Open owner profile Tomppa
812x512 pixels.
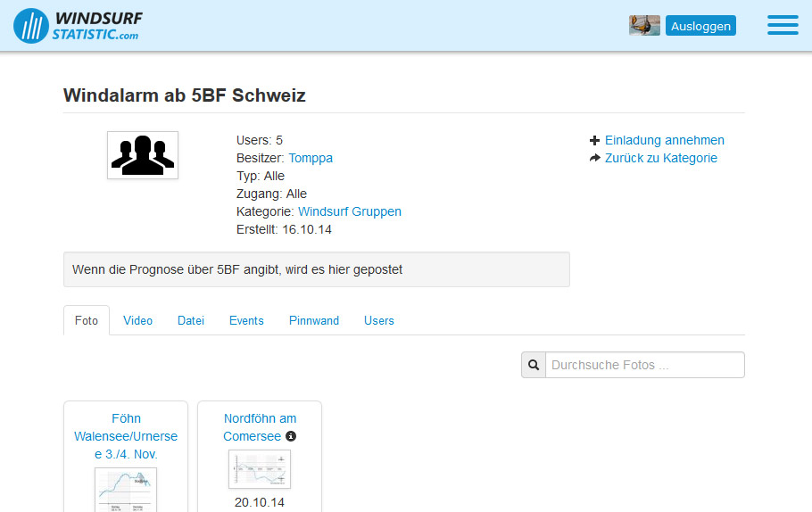pyautogui.click(x=311, y=158)
